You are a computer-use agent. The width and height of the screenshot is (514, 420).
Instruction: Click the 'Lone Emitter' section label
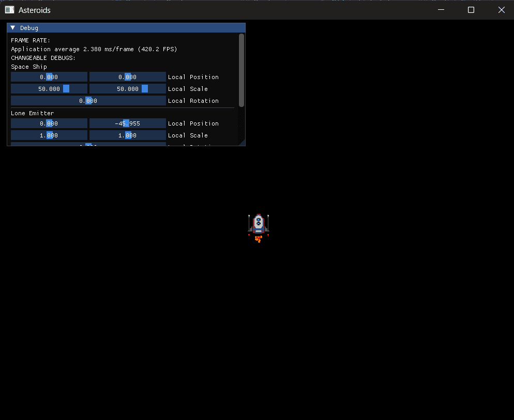33,113
